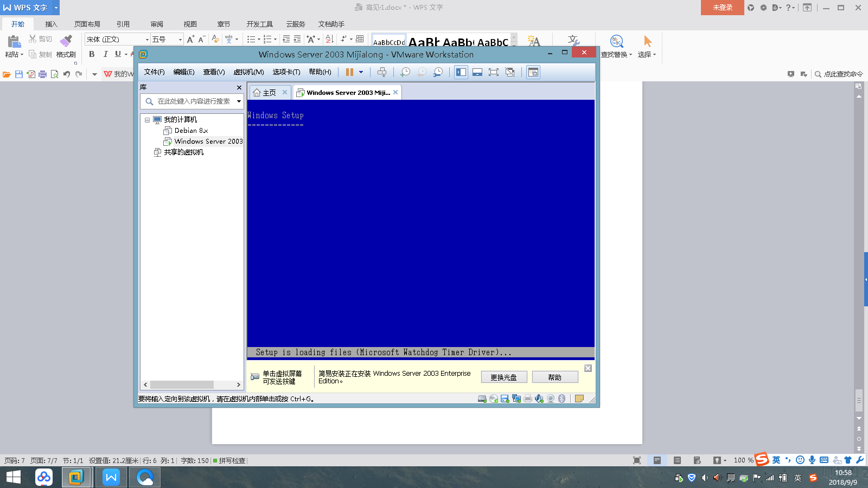Open VMware 虚拟机(M) menu

point(248,72)
